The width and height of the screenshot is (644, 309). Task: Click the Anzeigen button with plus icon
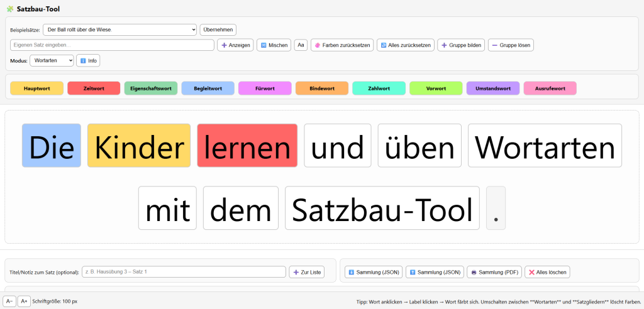click(235, 45)
